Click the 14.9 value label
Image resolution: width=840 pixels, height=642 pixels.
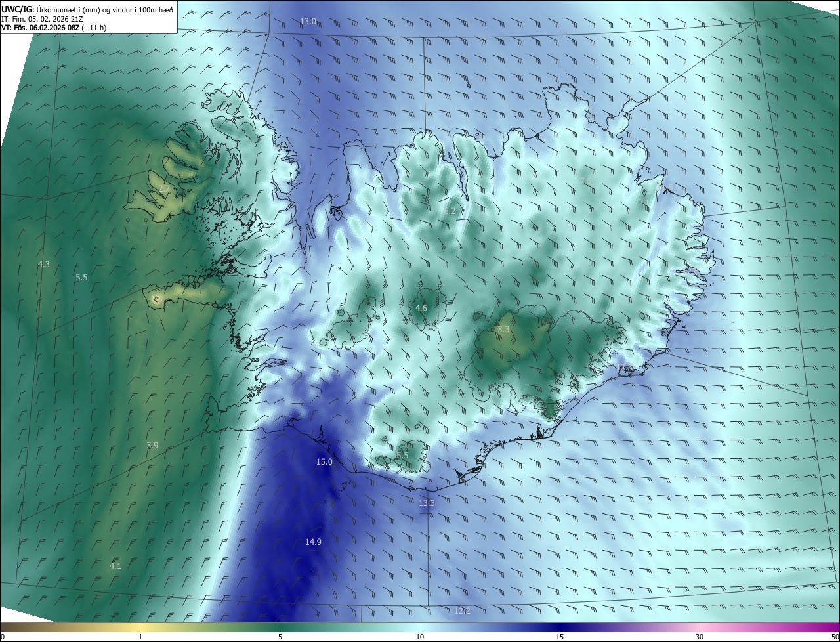pos(313,542)
